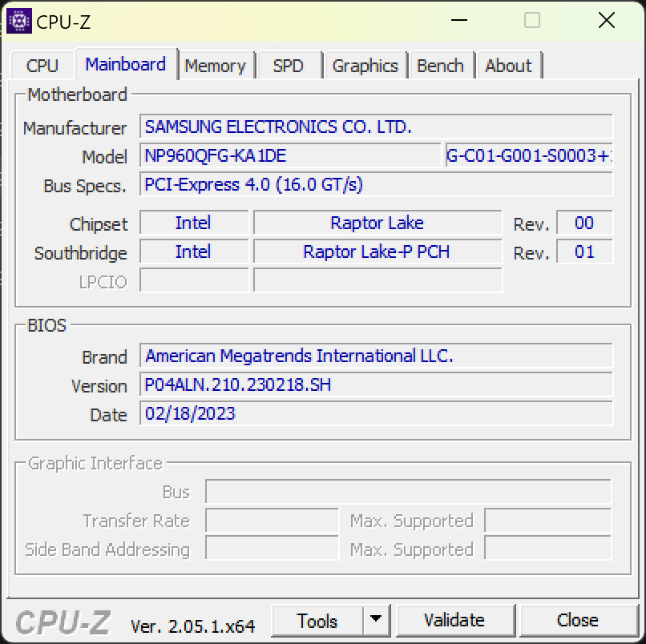Click the BIOS Date 02/18/2023 field
The height and width of the screenshot is (644, 646).
click(x=376, y=413)
